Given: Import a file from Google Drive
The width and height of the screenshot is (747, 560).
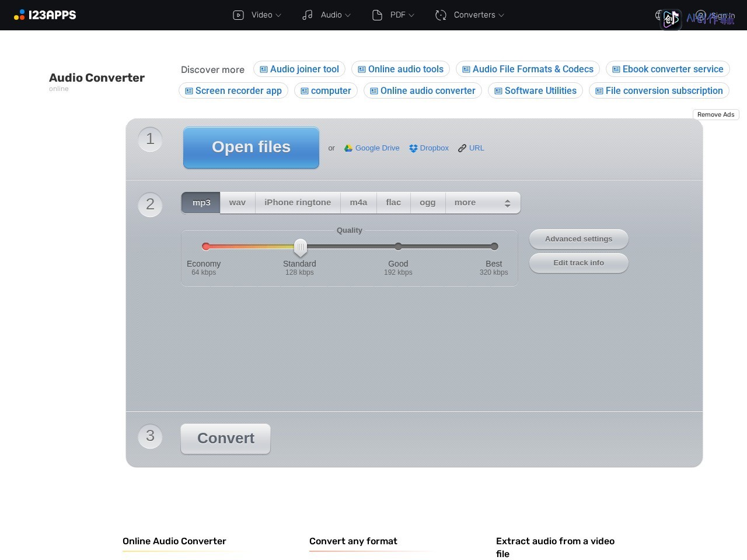Looking at the screenshot, I should [x=372, y=148].
